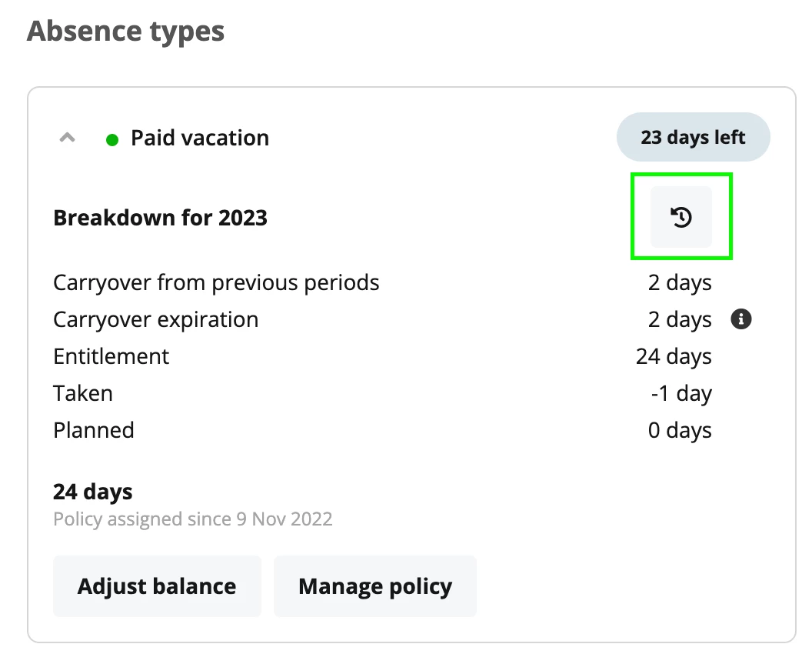Select the Paid vacation title
Screen dimensions: 812x654
(200, 138)
